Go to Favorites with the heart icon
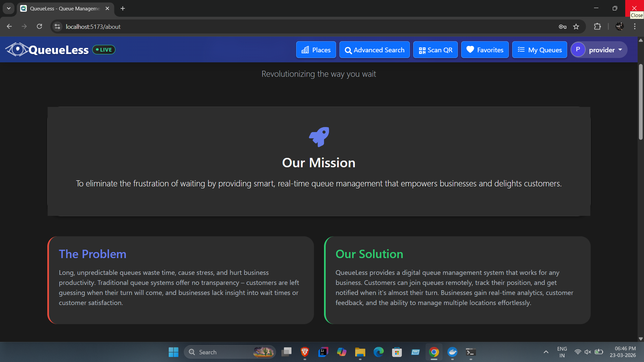This screenshot has height=362, width=644. point(485,50)
